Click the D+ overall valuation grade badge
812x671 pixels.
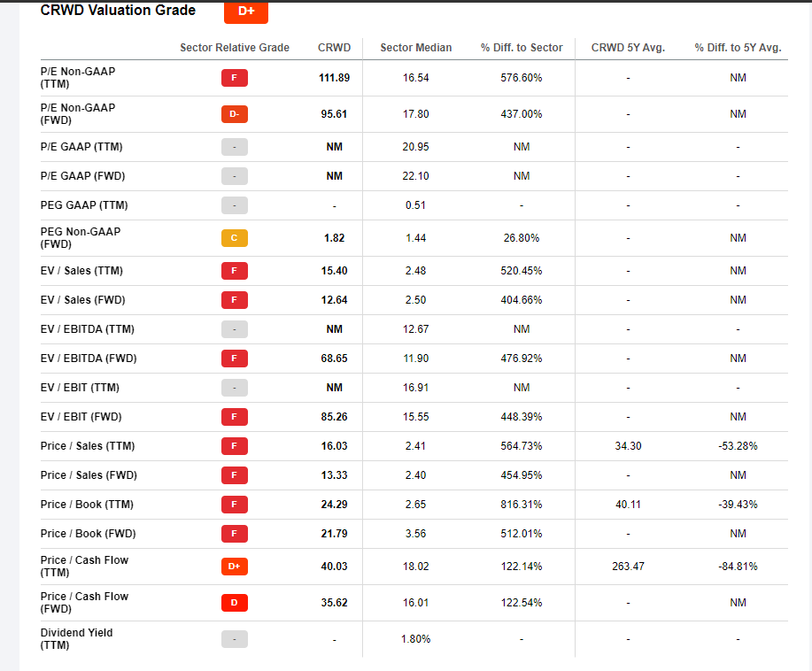246,12
